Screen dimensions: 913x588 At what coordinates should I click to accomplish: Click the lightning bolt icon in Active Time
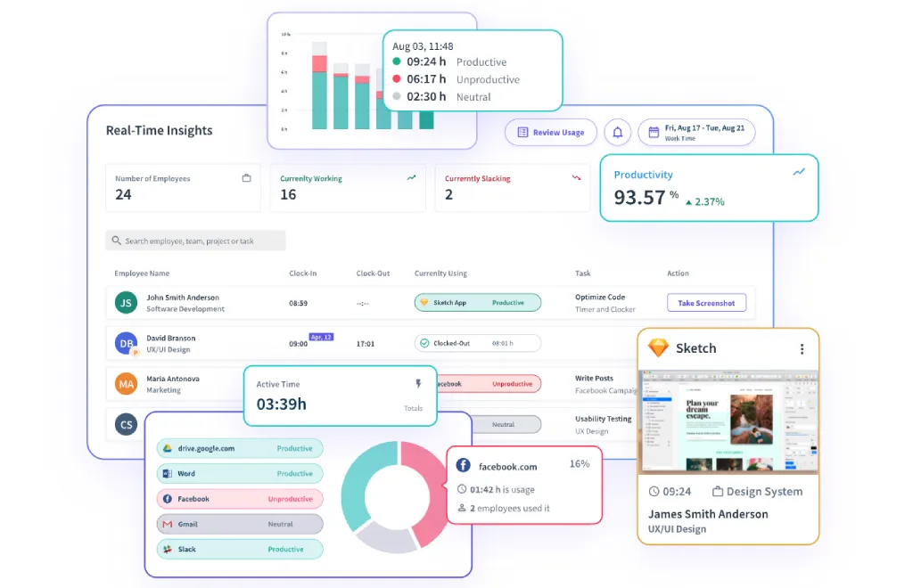tap(417, 384)
